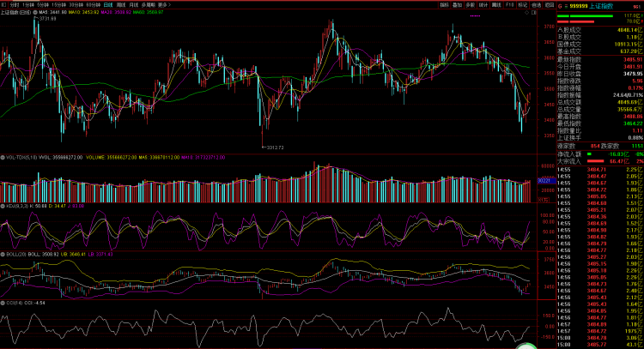
Task: Select the 15分钟 period
Action: pos(58,5)
